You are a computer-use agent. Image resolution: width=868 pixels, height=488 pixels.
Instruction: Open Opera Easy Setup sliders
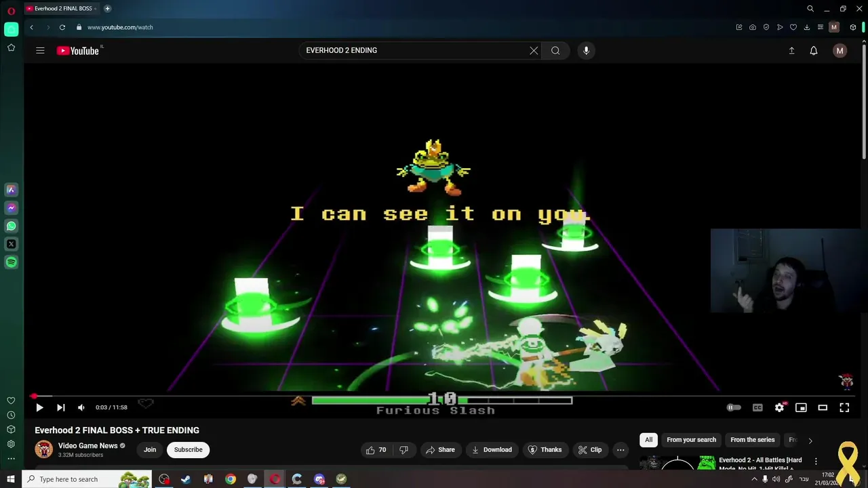point(821,27)
